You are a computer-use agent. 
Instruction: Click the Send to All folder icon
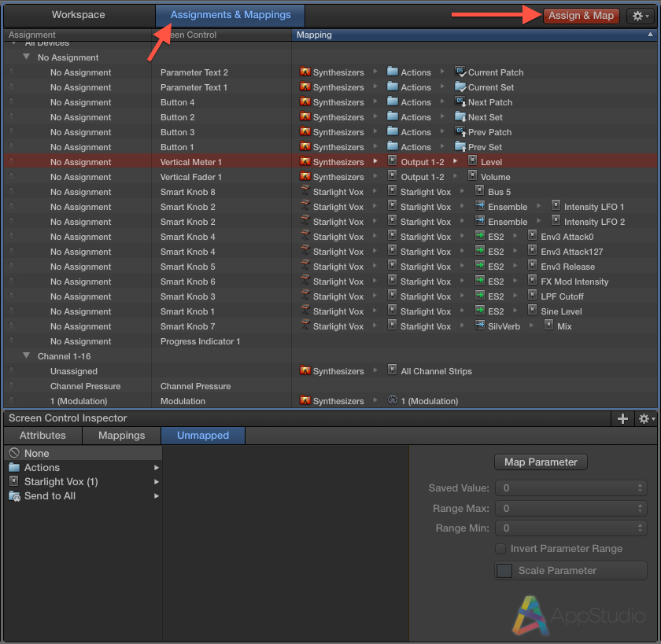click(14, 496)
